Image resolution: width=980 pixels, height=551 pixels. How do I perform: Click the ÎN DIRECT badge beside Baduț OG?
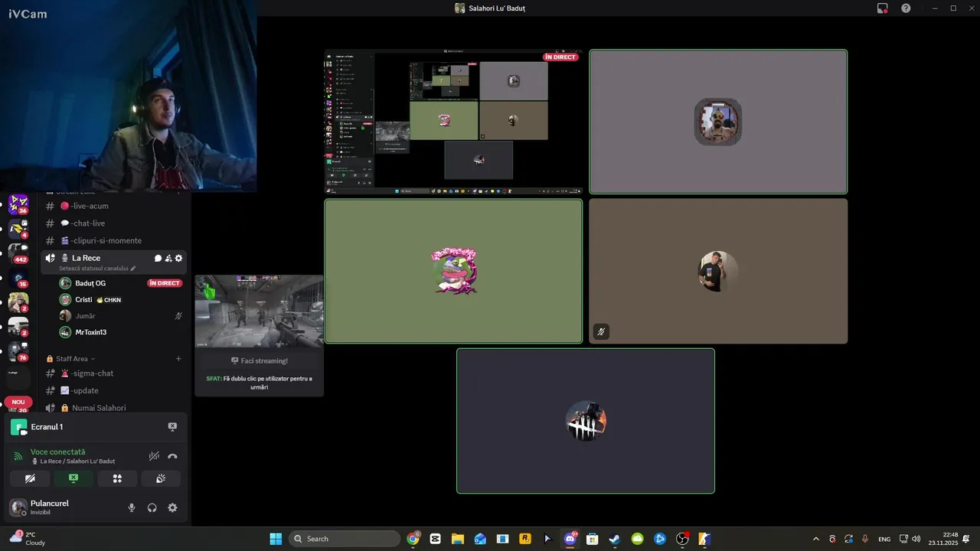pyautogui.click(x=165, y=283)
